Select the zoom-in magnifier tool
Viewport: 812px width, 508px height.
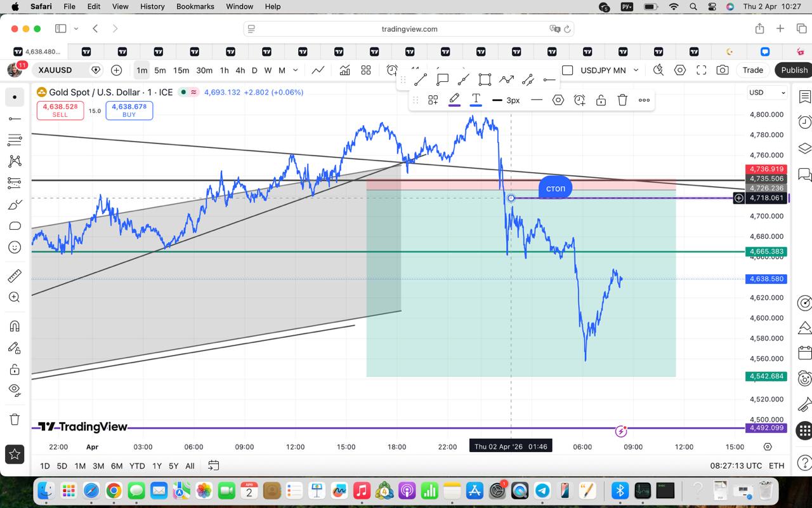15,297
